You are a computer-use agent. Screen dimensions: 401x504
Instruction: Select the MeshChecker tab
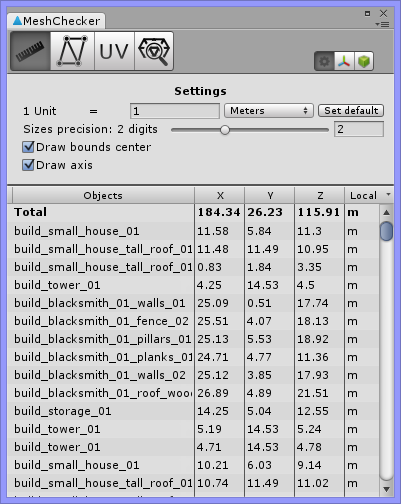pos(56,21)
